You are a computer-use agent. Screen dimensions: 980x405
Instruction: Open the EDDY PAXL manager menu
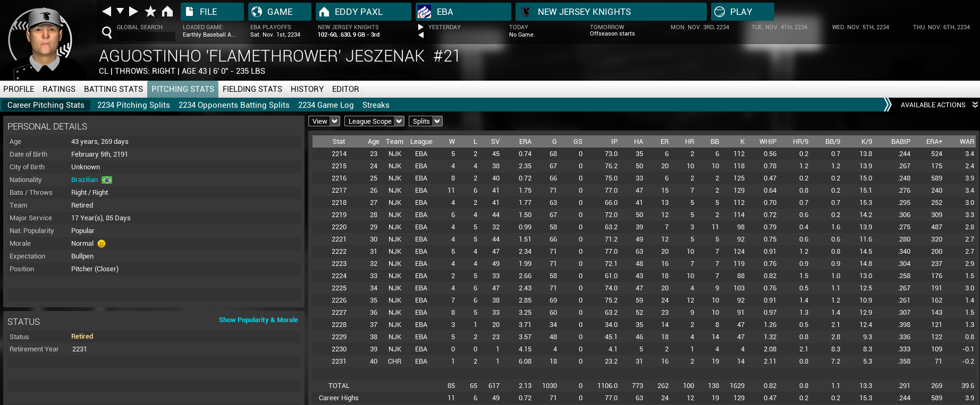(364, 12)
